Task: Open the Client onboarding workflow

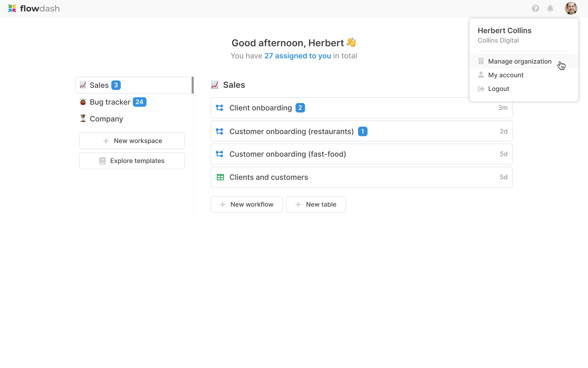Action: pyautogui.click(x=260, y=108)
